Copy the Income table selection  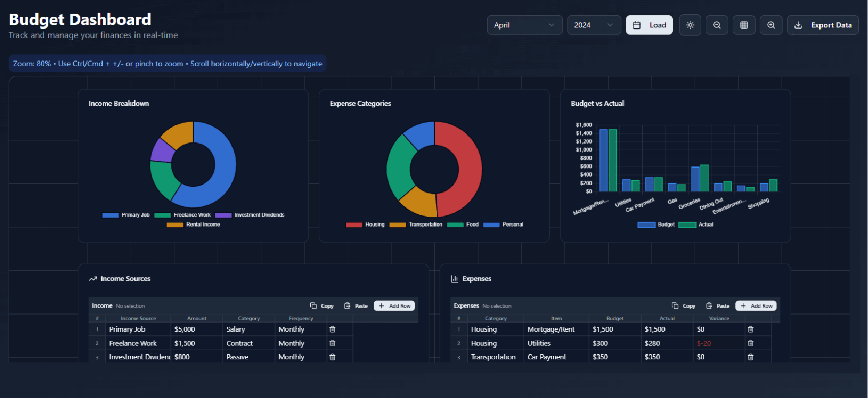pos(322,306)
